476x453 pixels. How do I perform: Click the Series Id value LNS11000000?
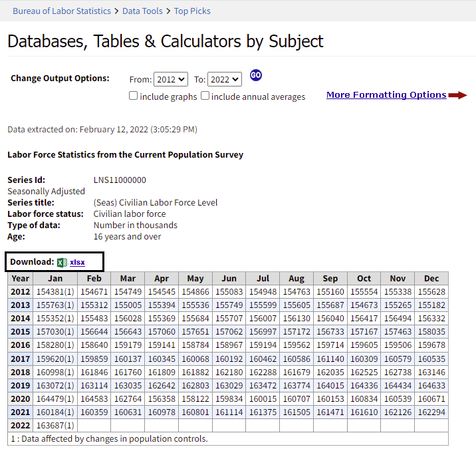tap(120, 180)
